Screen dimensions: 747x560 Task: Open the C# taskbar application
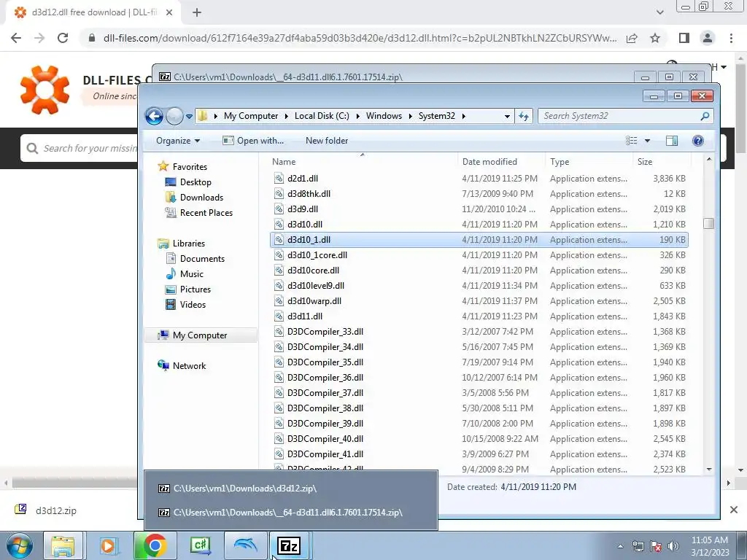click(x=200, y=545)
